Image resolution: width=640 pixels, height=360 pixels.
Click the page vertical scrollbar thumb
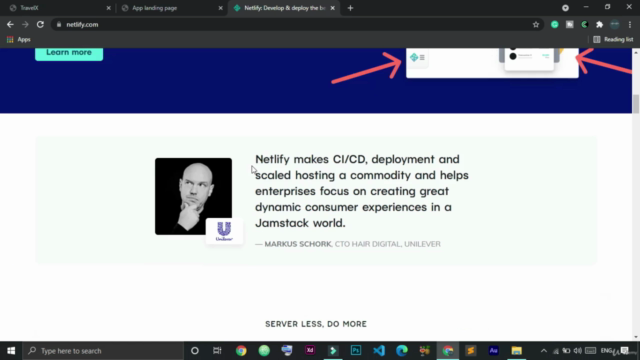point(636,104)
